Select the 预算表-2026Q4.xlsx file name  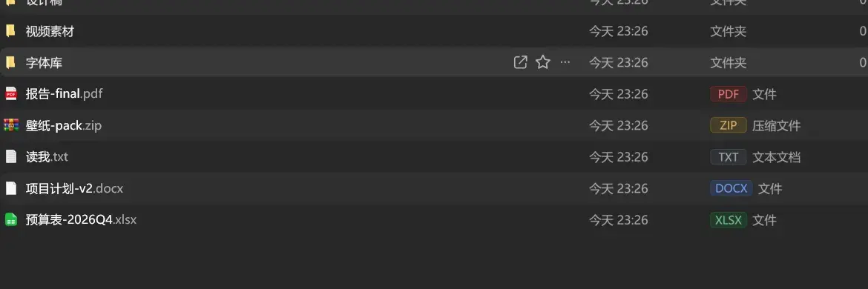(81, 220)
